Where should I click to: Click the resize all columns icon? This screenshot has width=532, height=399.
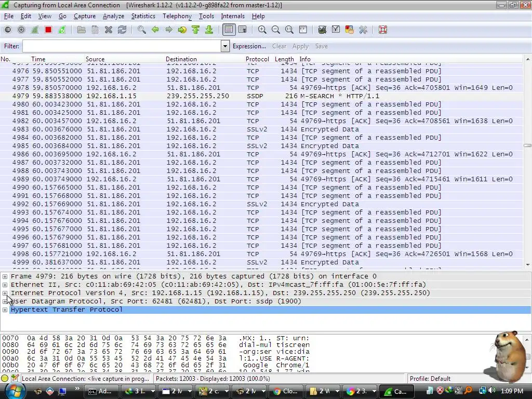tap(303, 30)
